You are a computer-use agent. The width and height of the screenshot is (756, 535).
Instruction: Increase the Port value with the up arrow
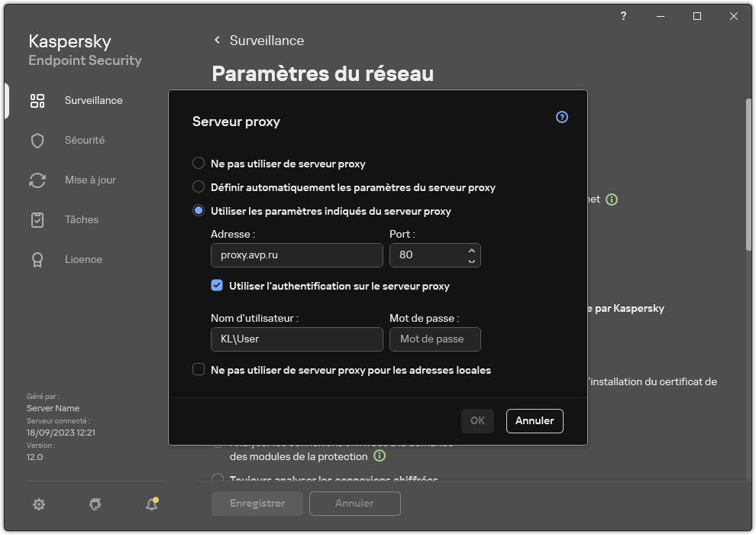click(x=473, y=250)
